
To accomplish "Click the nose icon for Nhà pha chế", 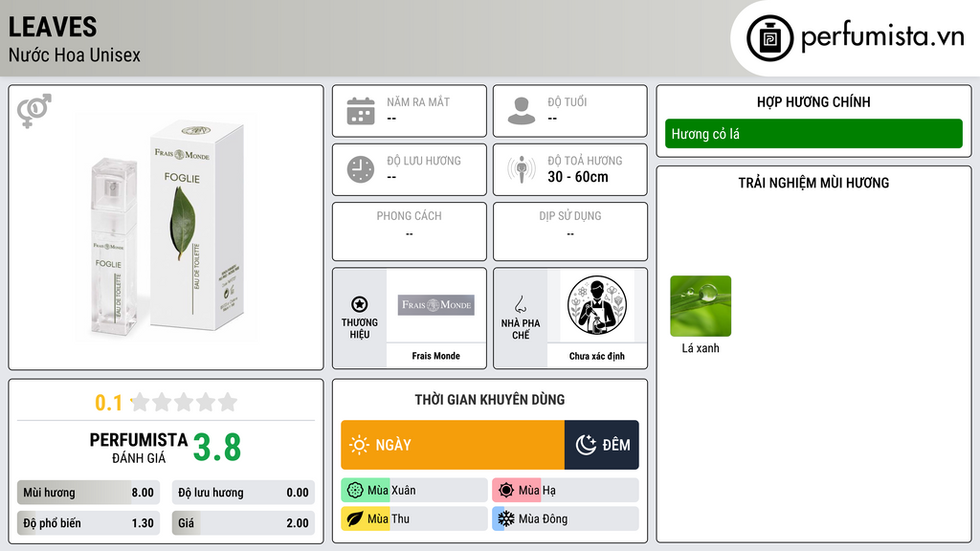I will pos(521,304).
